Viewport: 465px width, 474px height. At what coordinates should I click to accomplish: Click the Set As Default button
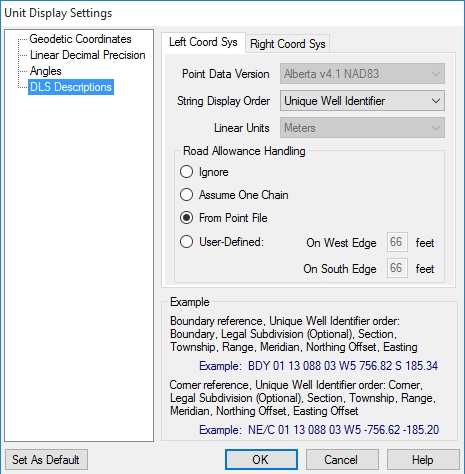(x=46, y=460)
